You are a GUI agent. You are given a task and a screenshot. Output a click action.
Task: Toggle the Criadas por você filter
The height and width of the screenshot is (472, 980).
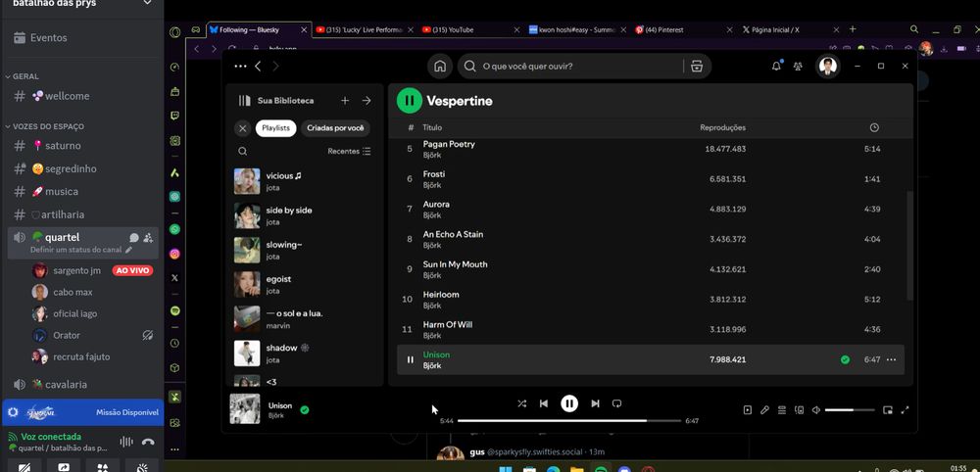(335, 128)
